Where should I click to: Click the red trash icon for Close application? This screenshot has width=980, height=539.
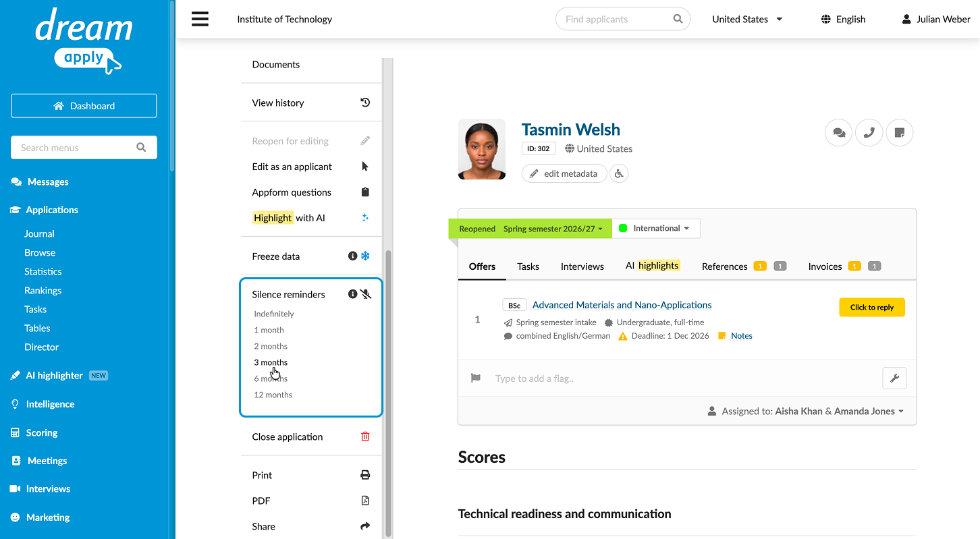[365, 436]
